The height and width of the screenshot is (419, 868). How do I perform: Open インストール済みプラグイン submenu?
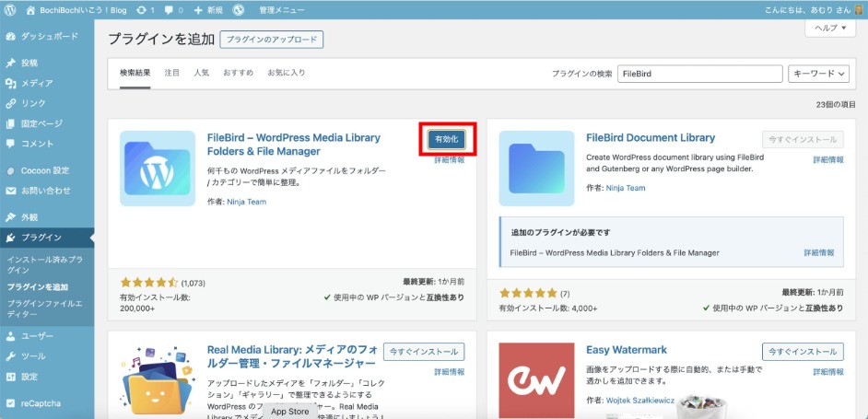(x=45, y=264)
